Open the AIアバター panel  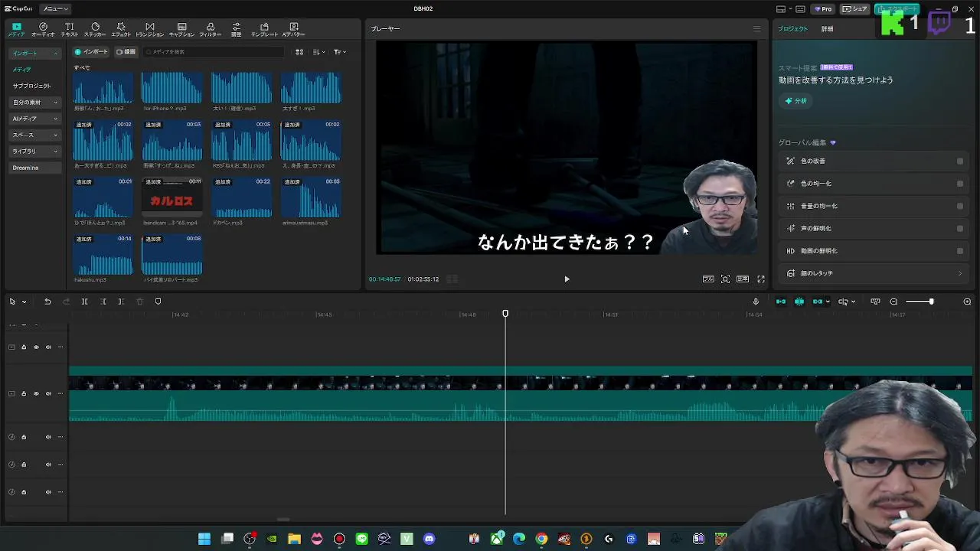[293, 30]
